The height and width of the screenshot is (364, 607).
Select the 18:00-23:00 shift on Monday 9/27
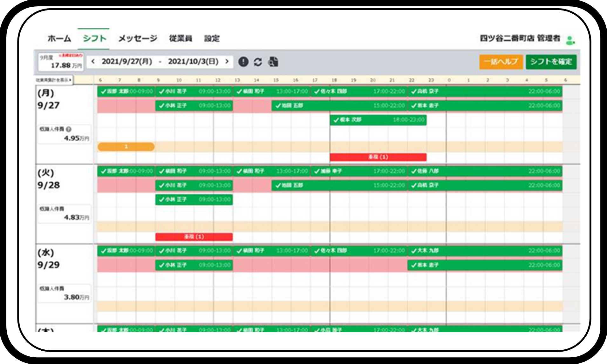coord(378,120)
